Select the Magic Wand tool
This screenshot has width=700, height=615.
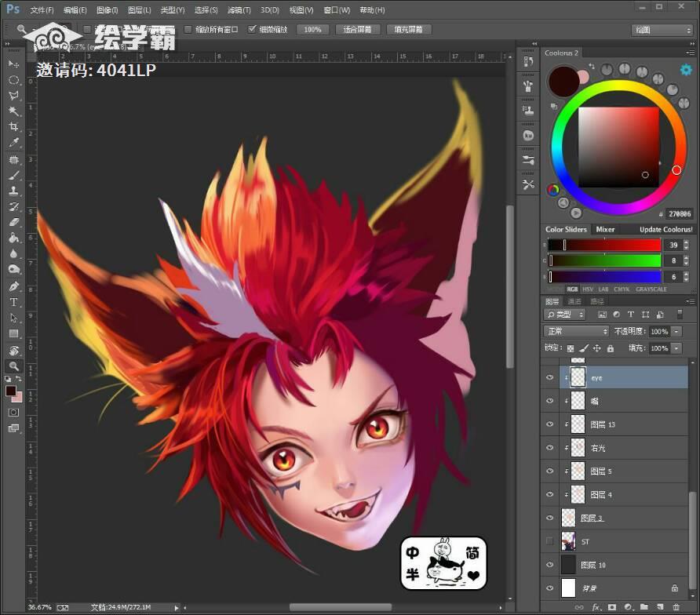(13, 111)
